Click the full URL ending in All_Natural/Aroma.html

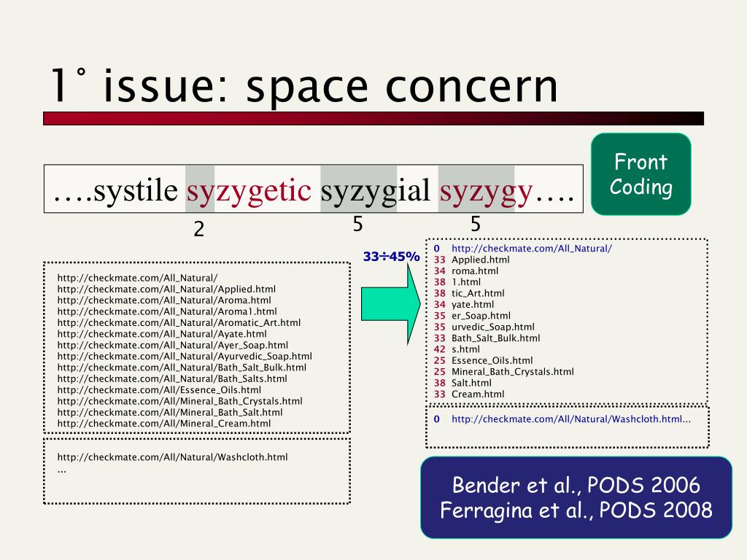tap(164, 300)
